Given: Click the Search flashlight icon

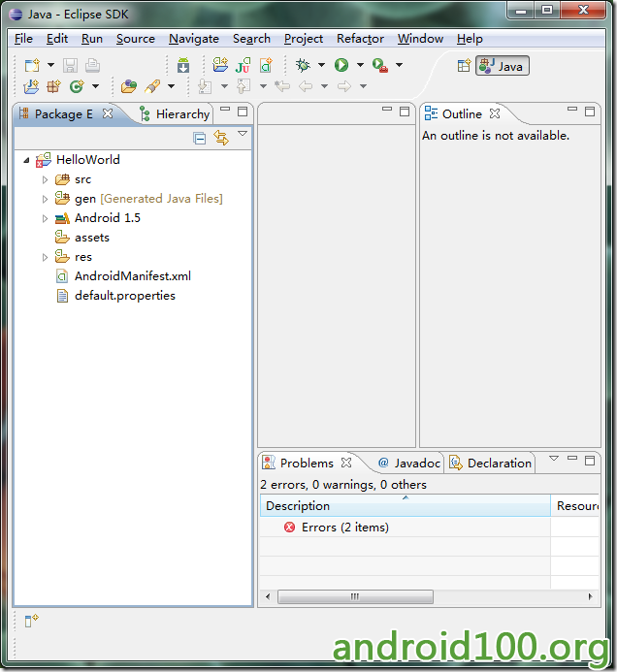Looking at the screenshot, I should (152, 86).
